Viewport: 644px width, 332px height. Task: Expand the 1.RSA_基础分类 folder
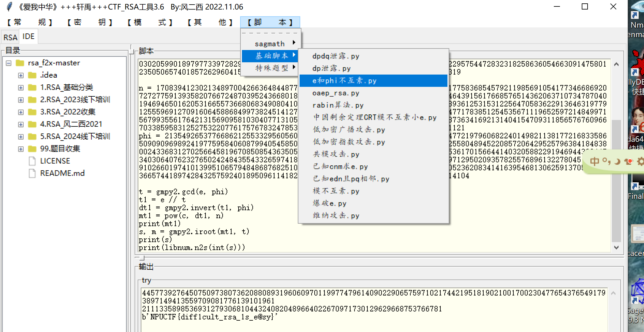(x=21, y=87)
